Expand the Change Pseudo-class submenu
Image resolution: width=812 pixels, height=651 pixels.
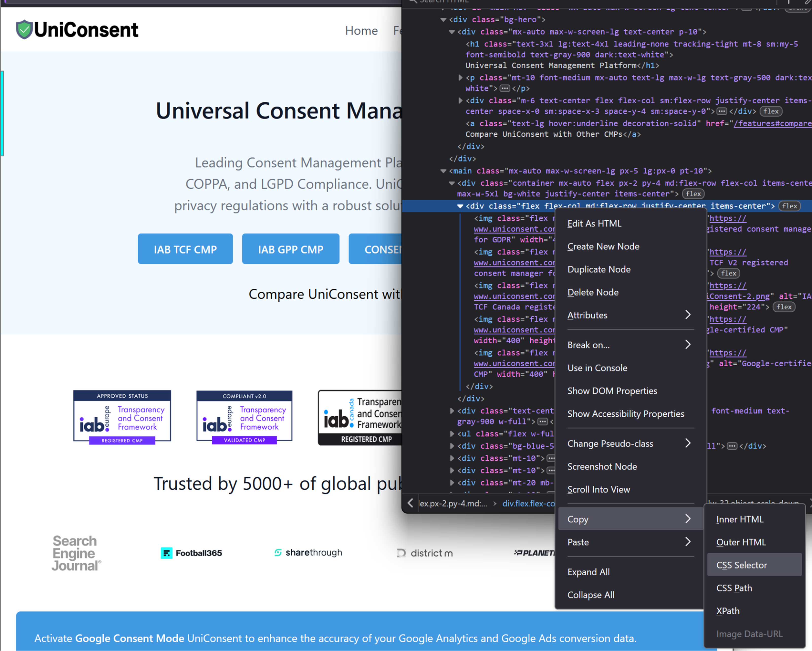[x=631, y=444]
